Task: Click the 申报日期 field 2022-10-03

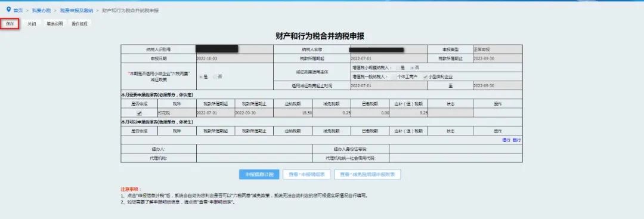Action: (x=235, y=58)
